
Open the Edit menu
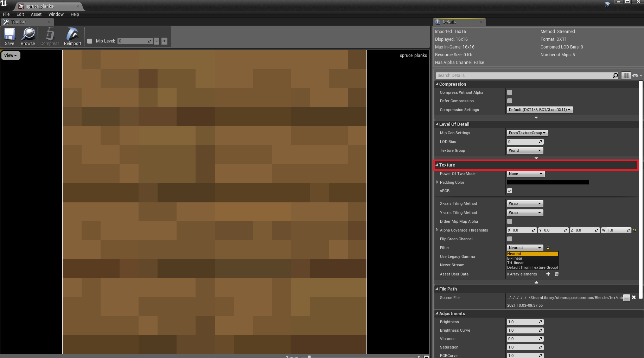coord(20,14)
